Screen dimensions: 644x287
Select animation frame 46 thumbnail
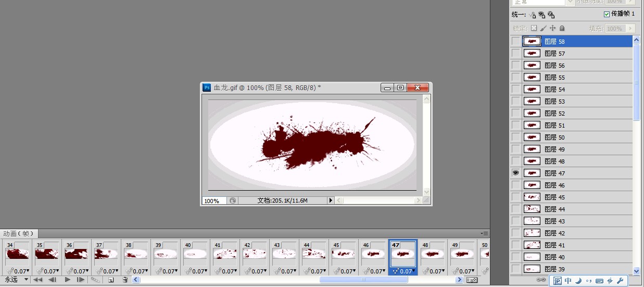(373, 254)
